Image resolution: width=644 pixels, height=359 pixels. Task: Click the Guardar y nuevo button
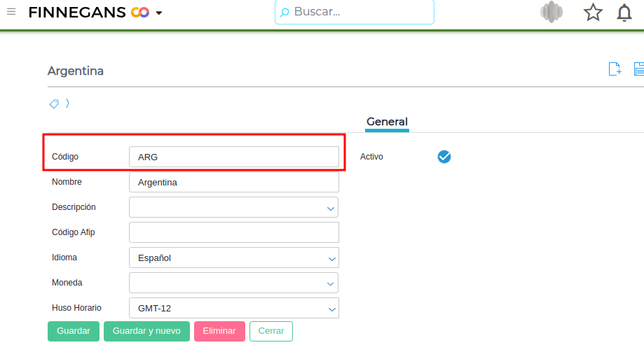146,331
